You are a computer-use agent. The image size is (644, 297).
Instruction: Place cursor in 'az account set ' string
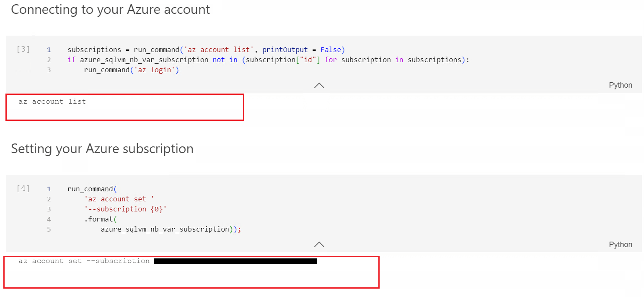click(115, 199)
